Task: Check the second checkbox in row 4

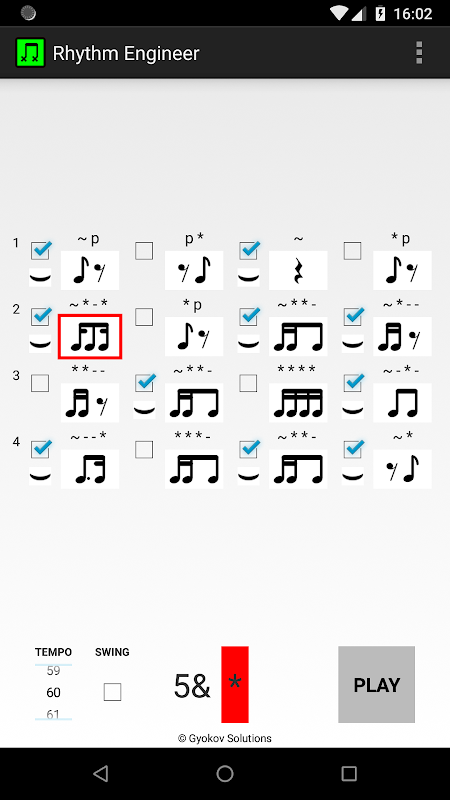Action: point(144,449)
